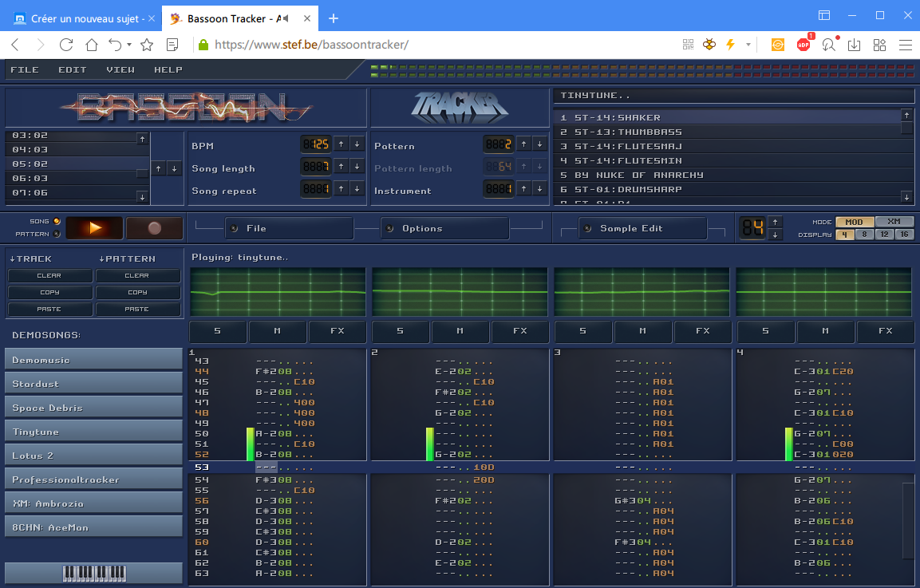Image resolution: width=920 pixels, height=588 pixels.
Task: Mute track 4 with M button
Action: click(826, 331)
